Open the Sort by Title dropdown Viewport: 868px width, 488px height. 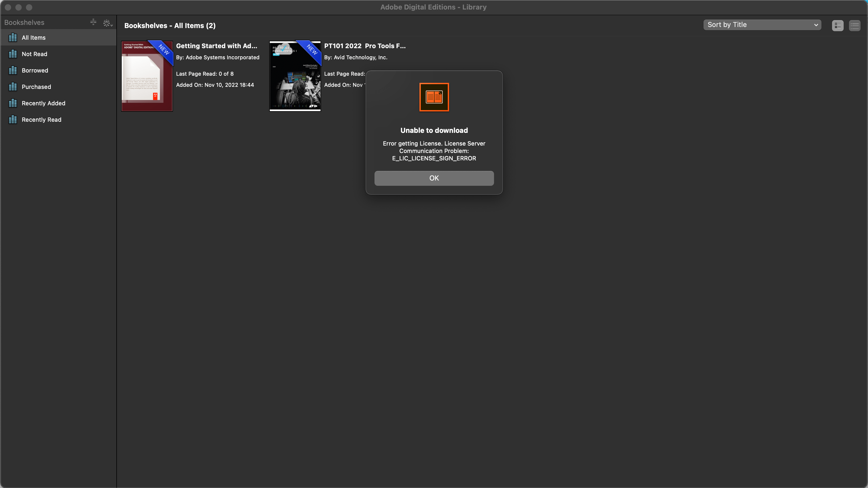(762, 25)
